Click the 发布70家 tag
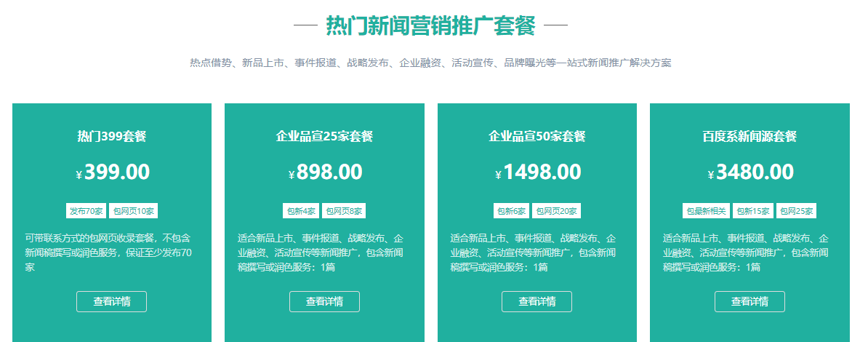Image resolution: width=868 pixels, height=342 pixels. [x=86, y=211]
